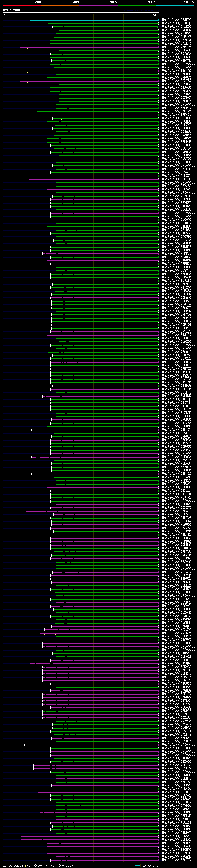
Task: Select the UniRef100_B8GP17 entry
Action: point(176,108)
